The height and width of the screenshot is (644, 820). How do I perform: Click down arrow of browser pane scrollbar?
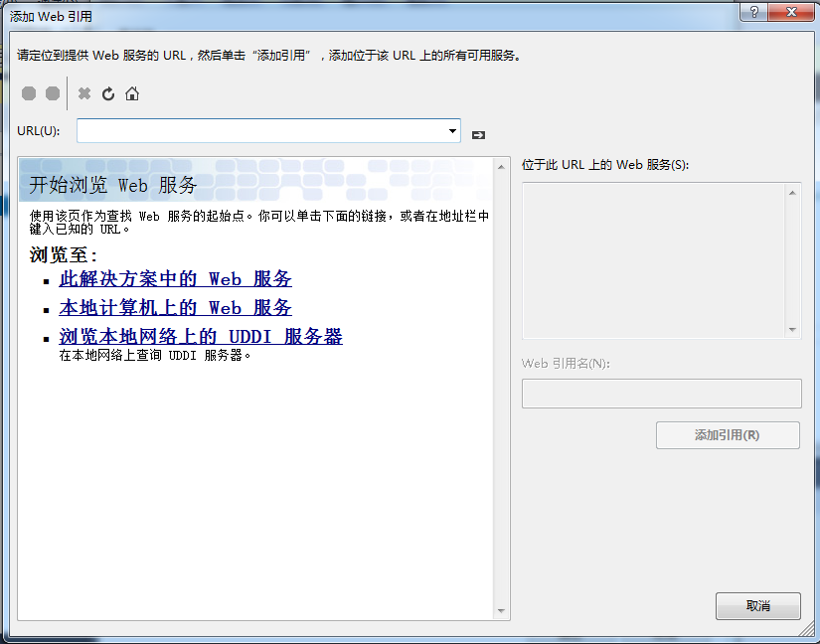[x=501, y=611]
